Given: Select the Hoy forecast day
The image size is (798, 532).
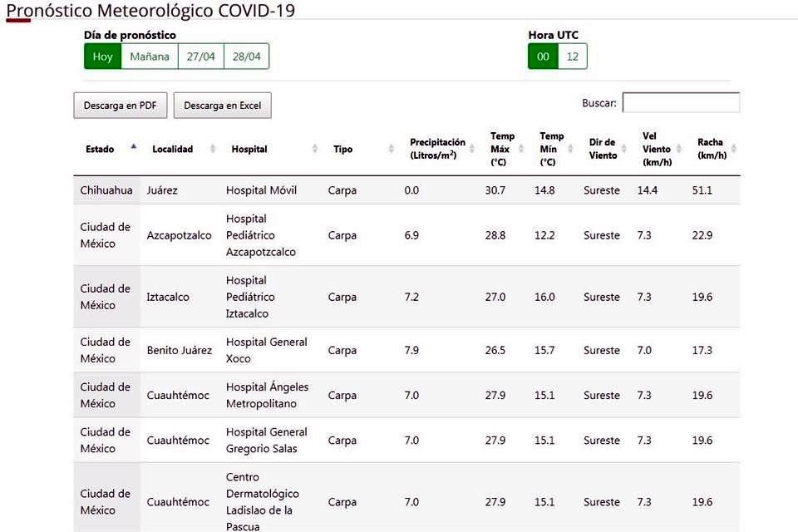Looking at the screenshot, I should 102,57.
